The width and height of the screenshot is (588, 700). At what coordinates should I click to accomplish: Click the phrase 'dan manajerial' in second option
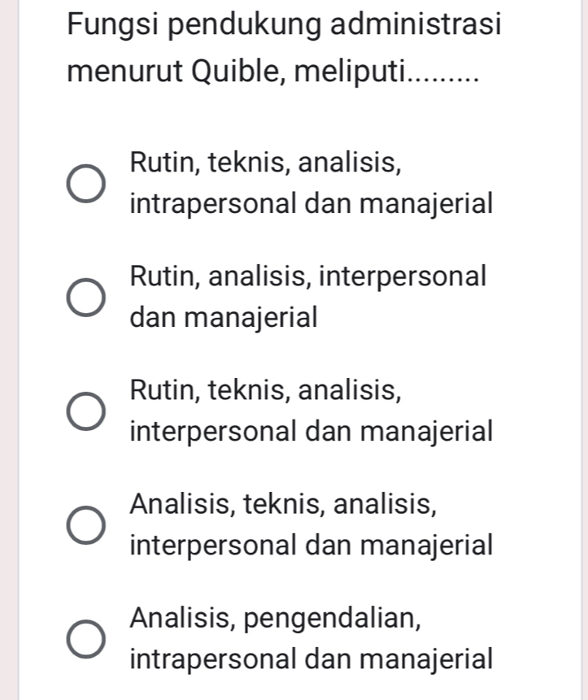tap(223, 317)
